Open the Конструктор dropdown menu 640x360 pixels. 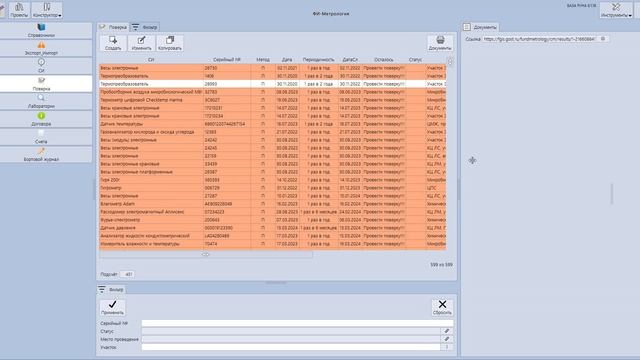pyautogui.click(x=47, y=10)
